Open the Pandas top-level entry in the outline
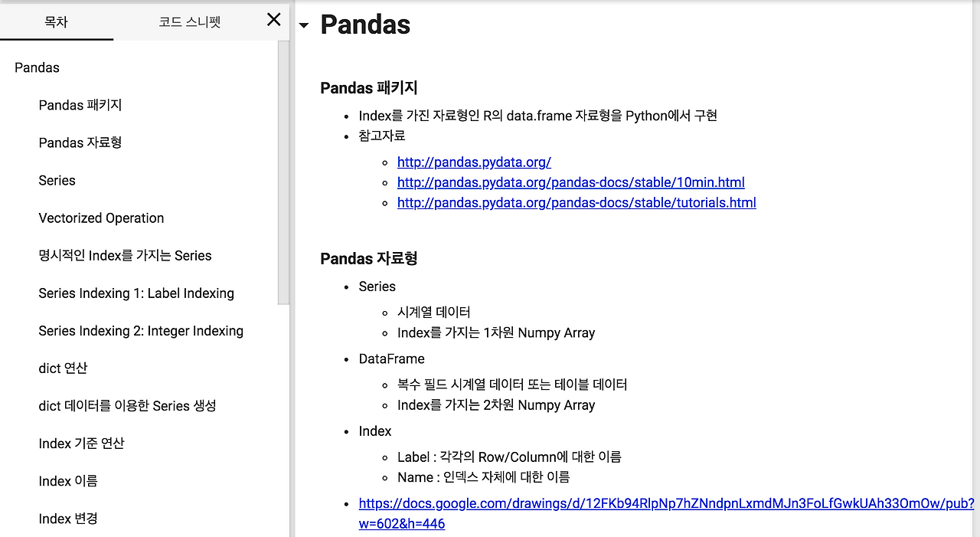This screenshot has height=537, width=980. point(37,67)
